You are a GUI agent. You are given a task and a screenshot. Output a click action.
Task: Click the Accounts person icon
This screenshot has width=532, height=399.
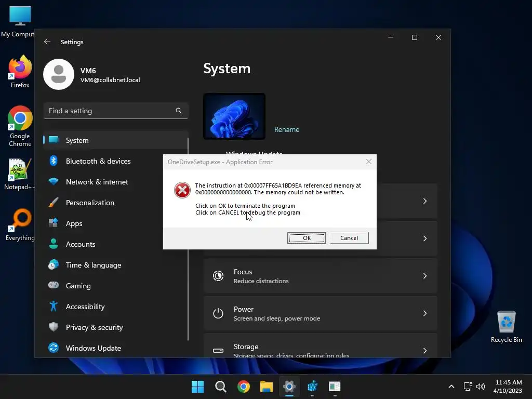[54, 244]
